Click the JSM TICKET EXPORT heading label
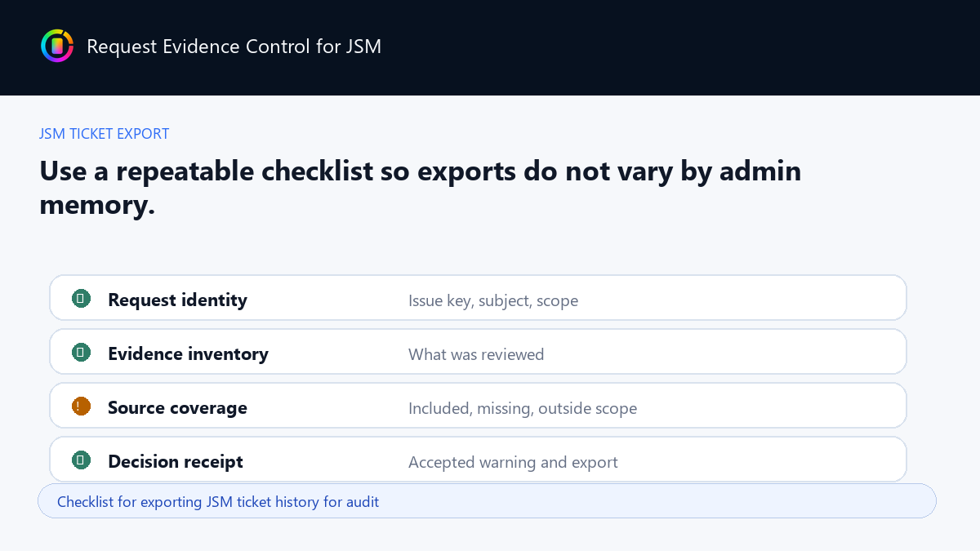This screenshot has height=551, width=980. [x=105, y=134]
